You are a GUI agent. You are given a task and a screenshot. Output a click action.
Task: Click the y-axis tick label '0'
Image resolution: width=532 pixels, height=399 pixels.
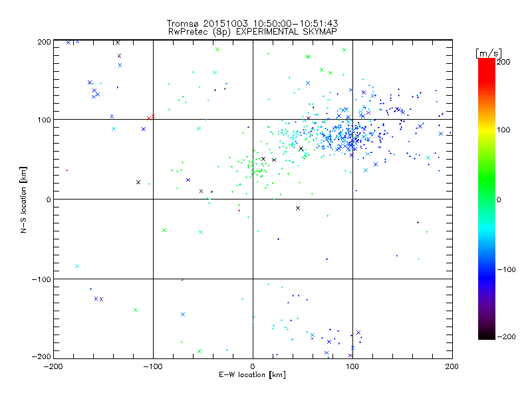click(48, 199)
